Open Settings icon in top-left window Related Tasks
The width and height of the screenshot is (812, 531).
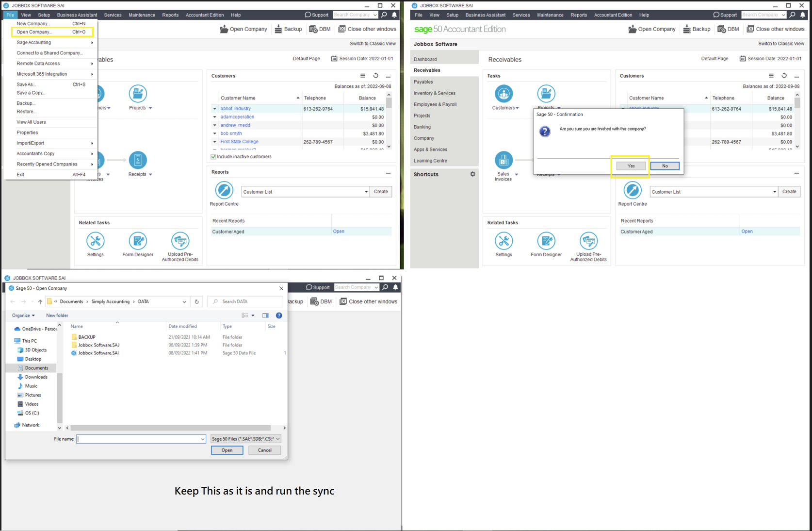click(x=96, y=241)
